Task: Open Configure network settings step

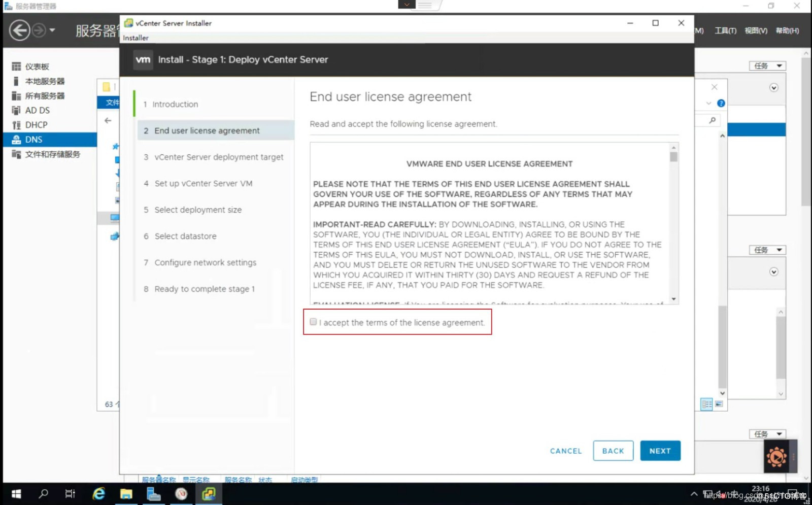Action: coord(200,262)
